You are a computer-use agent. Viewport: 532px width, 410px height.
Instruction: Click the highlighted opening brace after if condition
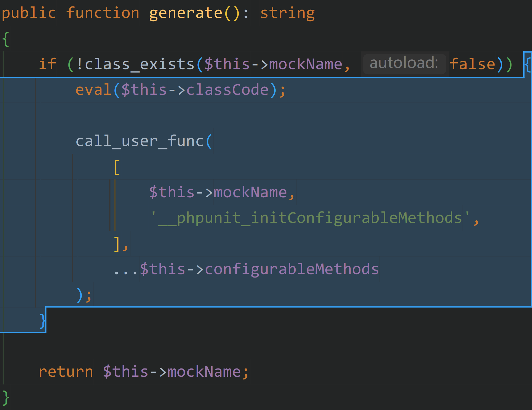(x=527, y=65)
